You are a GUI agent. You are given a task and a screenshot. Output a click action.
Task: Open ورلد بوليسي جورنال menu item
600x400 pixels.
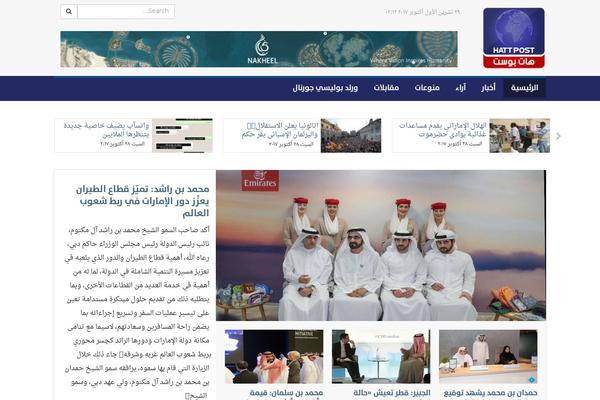pyautogui.click(x=325, y=88)
